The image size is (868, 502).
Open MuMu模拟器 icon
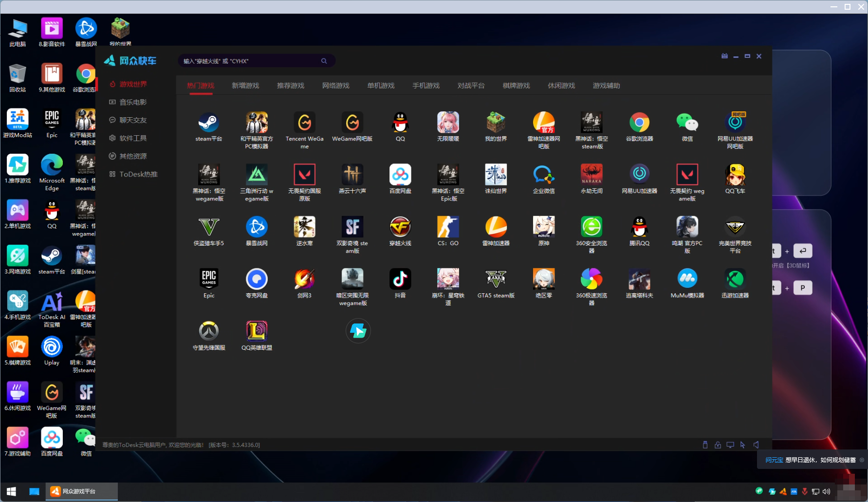tap(687, 279)
